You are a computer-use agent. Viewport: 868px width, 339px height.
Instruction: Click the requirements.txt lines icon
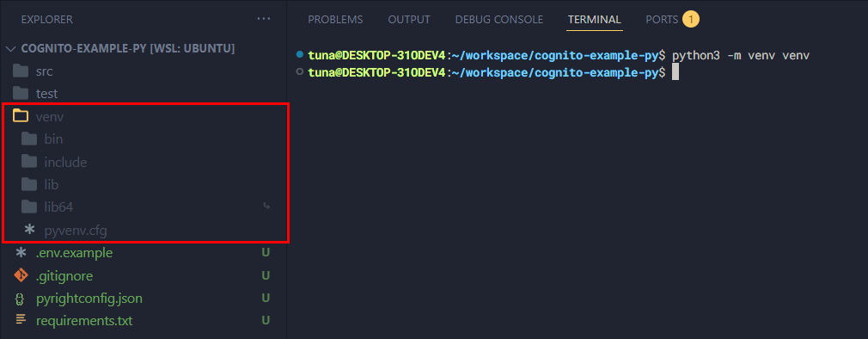tap(21, 320)
